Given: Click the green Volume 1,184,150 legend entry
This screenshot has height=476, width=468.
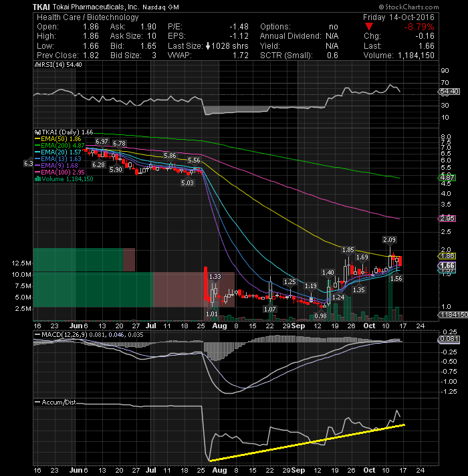Looking at the screenshot, I should coord(67,179).
